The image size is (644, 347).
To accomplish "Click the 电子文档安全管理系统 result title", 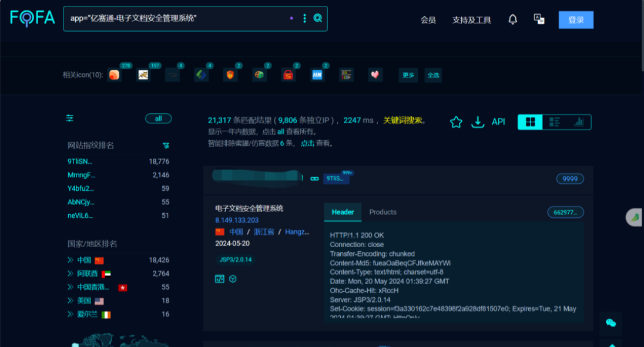I will [x=249, y=208].
